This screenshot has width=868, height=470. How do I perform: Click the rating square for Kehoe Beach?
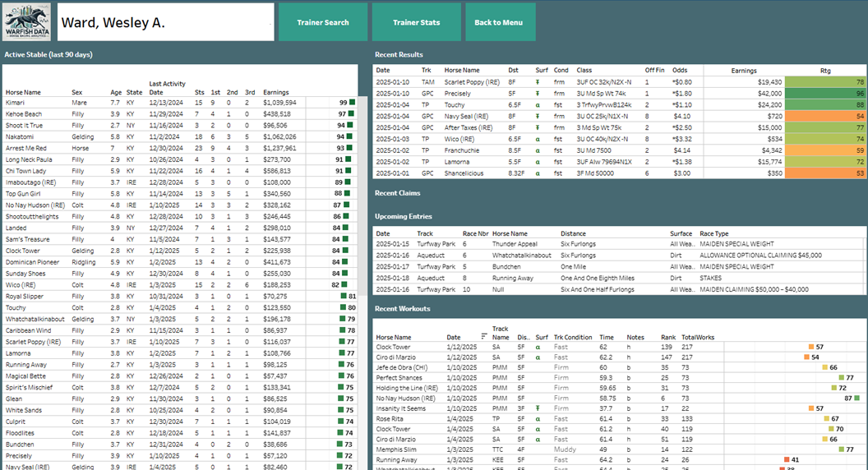click(352, 114)
